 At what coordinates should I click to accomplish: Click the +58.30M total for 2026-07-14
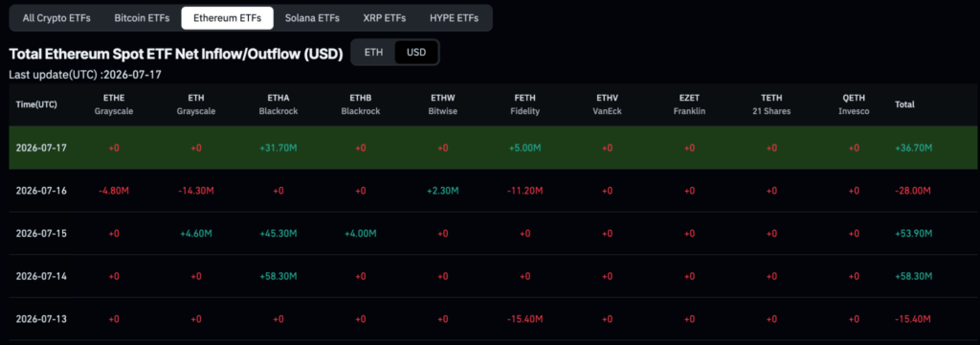pos(914,276)
